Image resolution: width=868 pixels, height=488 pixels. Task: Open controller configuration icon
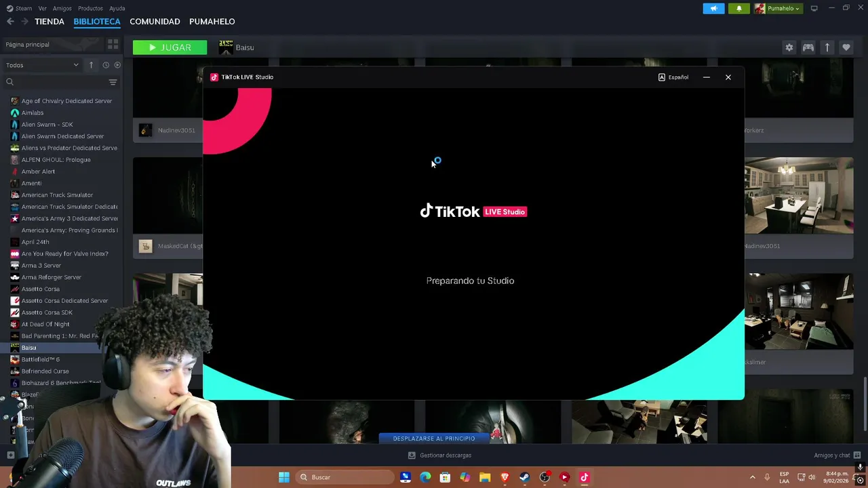[x=808, y=47]
